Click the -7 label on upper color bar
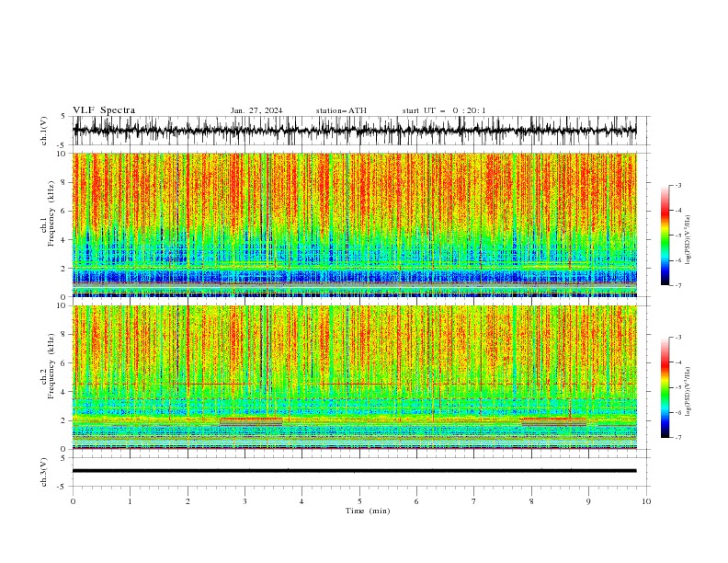728x563 pixels. point(678,285)
